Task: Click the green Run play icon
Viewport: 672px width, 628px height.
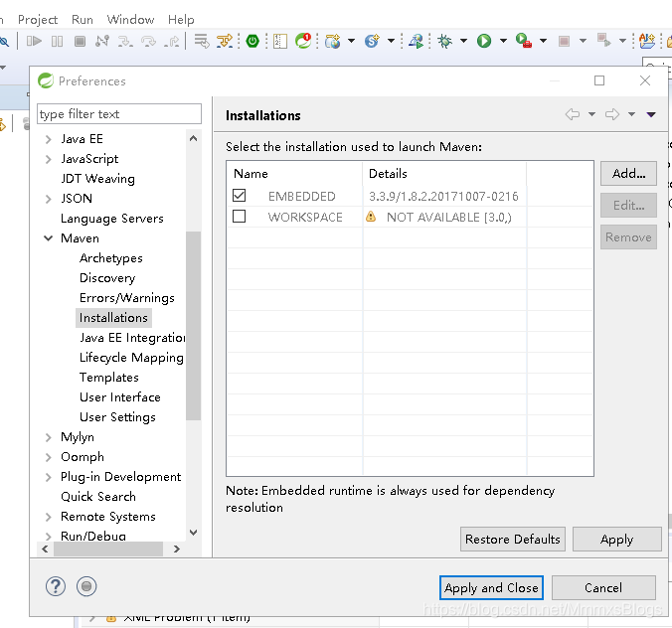Action: tap(484, 41)
